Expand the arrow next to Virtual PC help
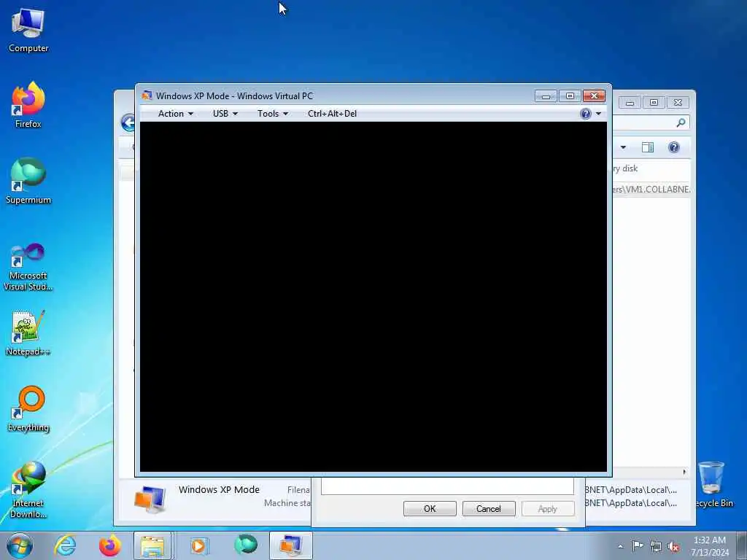The height and width of the screenshot is (560, 747). [598, 114]
